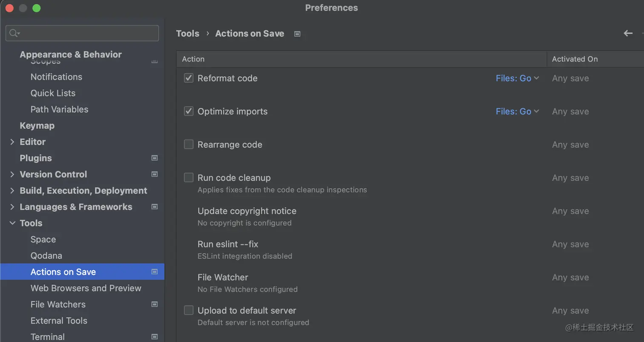Open the Keymap settings page
Image resolution: width=644 pixels, height=342 pixels.
pos(37,125)
